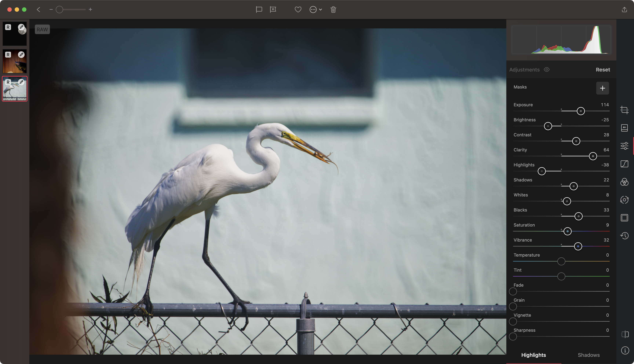Adjust the Brightness slider handle
This screenshot has height=364, width=634.
click(x=548, y=126)
